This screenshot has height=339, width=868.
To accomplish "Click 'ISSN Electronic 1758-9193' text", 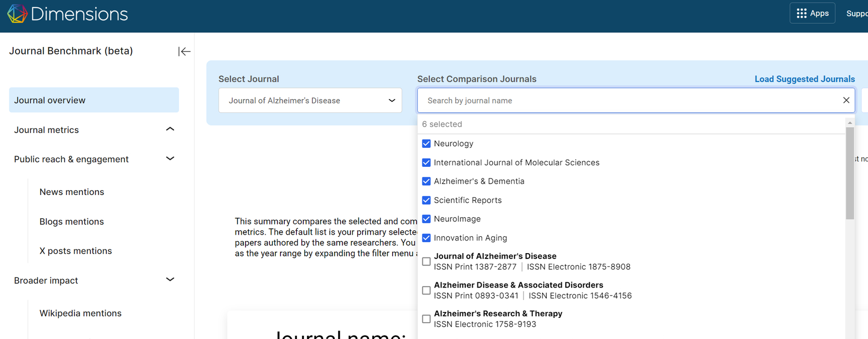I will click(x=485, y=324).
